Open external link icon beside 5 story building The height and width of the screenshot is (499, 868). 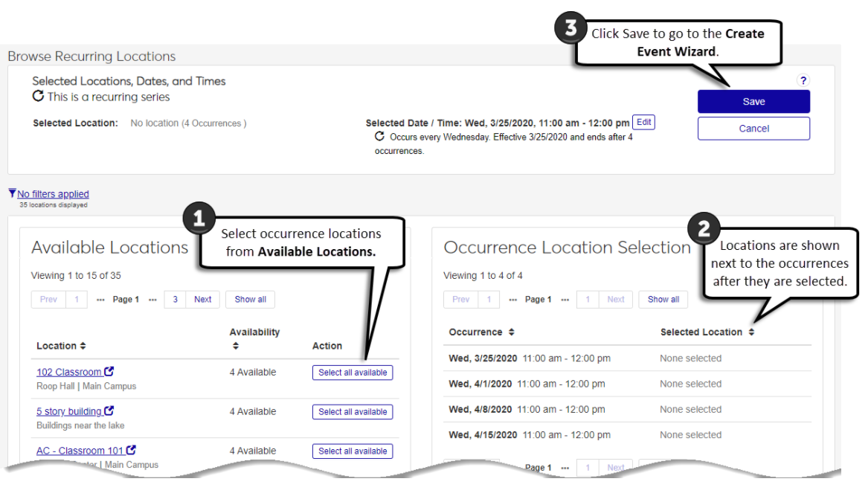109,411
